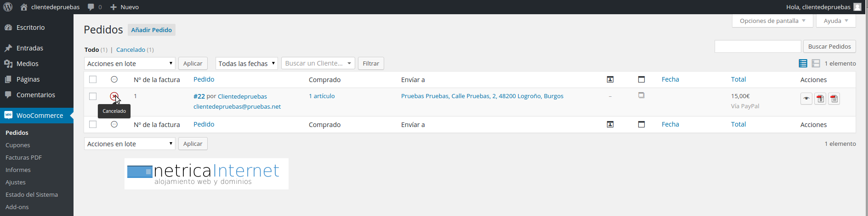868x216 pixels.
Task: Click the red Cancelado status icon
Action: [114, 96]
